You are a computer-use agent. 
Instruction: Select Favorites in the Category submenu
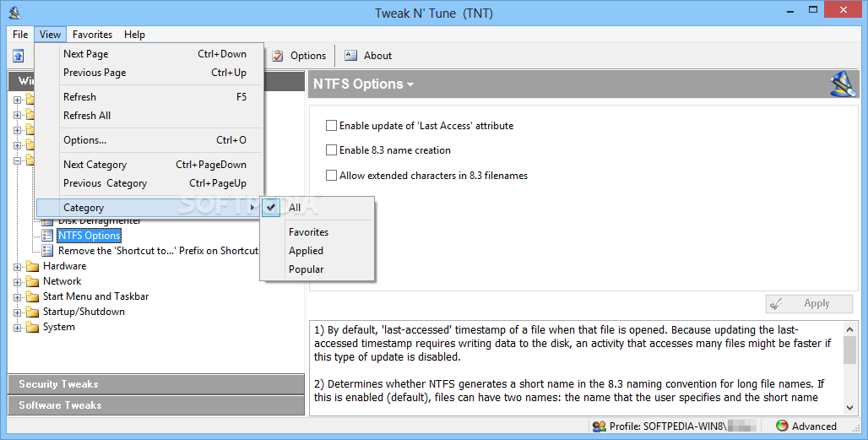click(x=317, y=232)
